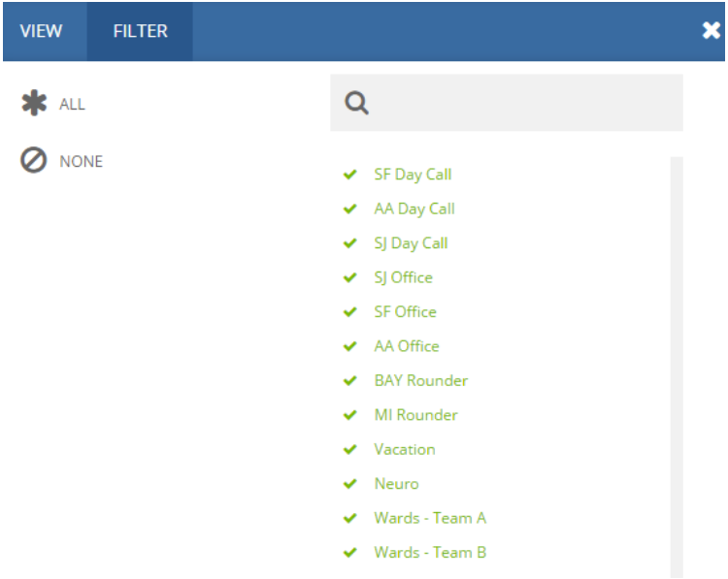Click the vertical scrollbar of the list
The height and width of the screenshot is (579, 728).
coord(677,367)
